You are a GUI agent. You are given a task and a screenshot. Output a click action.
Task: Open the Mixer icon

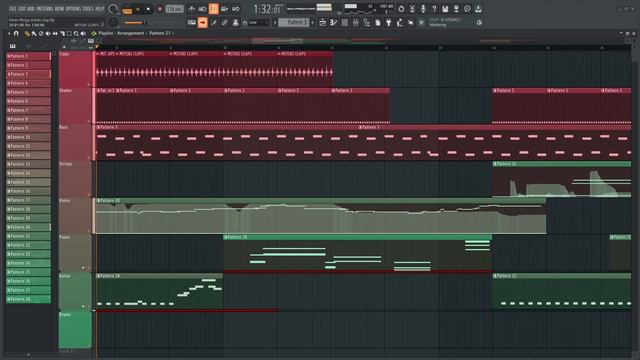coord(356,22)
